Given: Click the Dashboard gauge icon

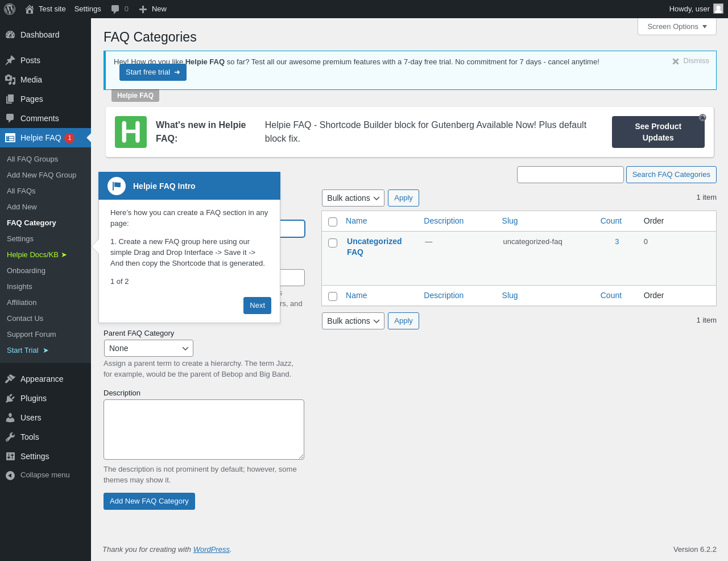Looking at the screenshot, I should 10,35.
